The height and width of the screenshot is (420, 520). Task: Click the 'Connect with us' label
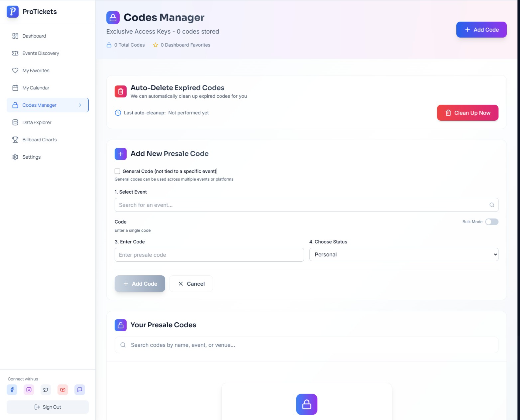(23, 379)
